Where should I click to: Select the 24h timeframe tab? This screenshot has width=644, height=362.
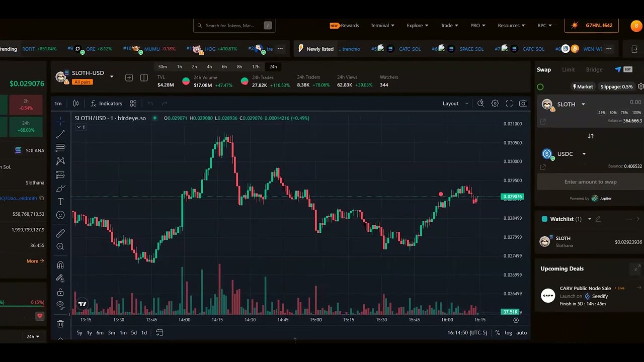tap(273, 67)
